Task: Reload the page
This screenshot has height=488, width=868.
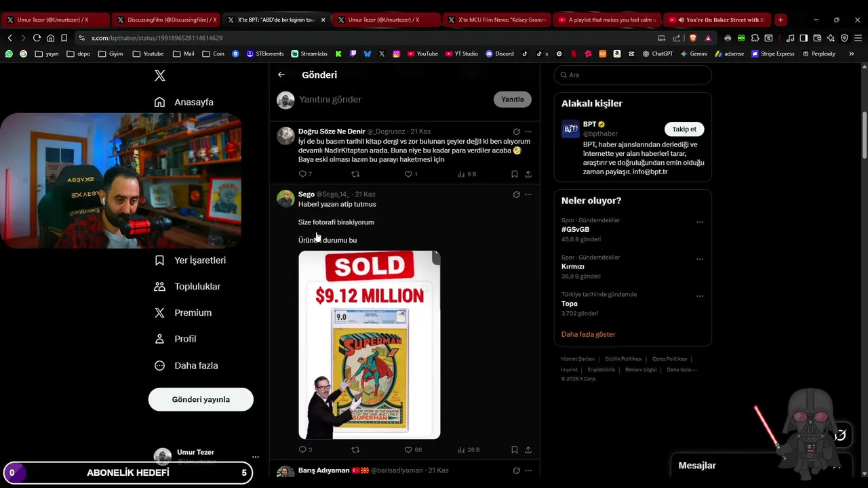Action: coord(37,38)
